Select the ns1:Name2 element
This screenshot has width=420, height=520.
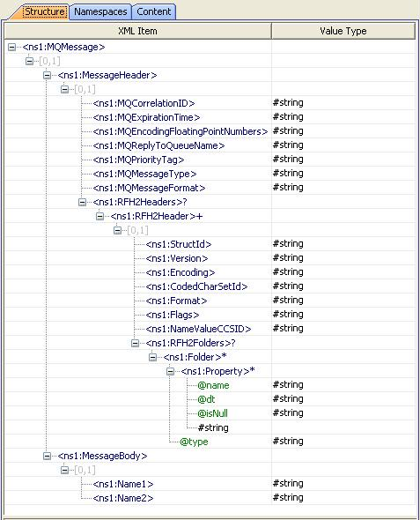pyautogui.click(x=123, y=498)
